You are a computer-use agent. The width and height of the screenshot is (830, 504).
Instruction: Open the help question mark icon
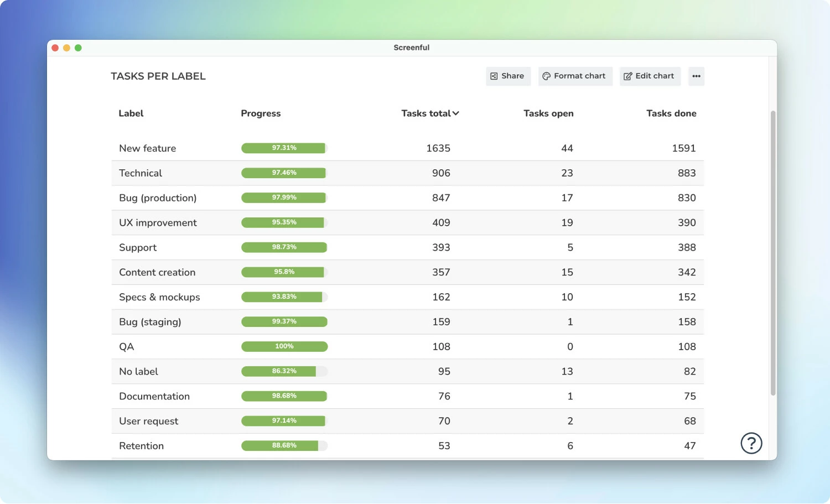[x=751, y=443]
